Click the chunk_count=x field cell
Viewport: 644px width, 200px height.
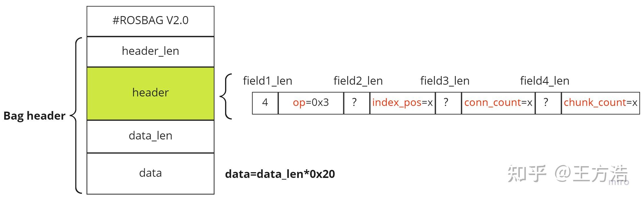pos(600,103)
